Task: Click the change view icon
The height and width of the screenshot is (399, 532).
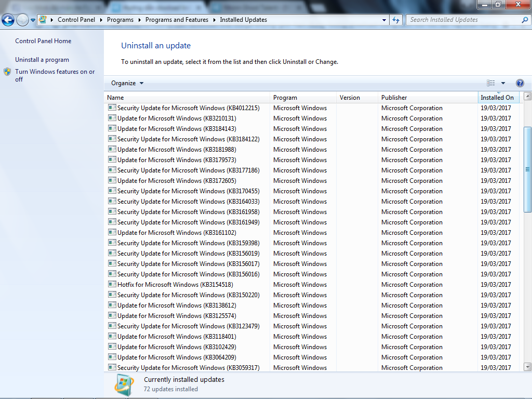Action: [490, 83]
